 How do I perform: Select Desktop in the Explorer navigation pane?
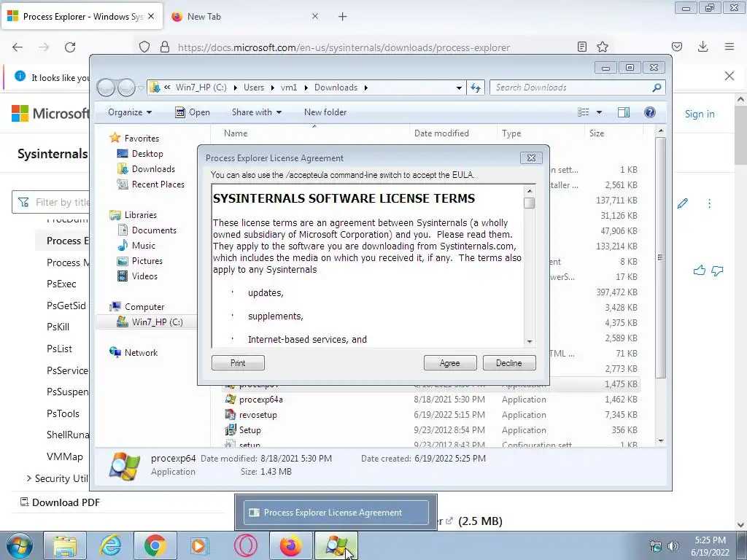click(x=147, y=154)
